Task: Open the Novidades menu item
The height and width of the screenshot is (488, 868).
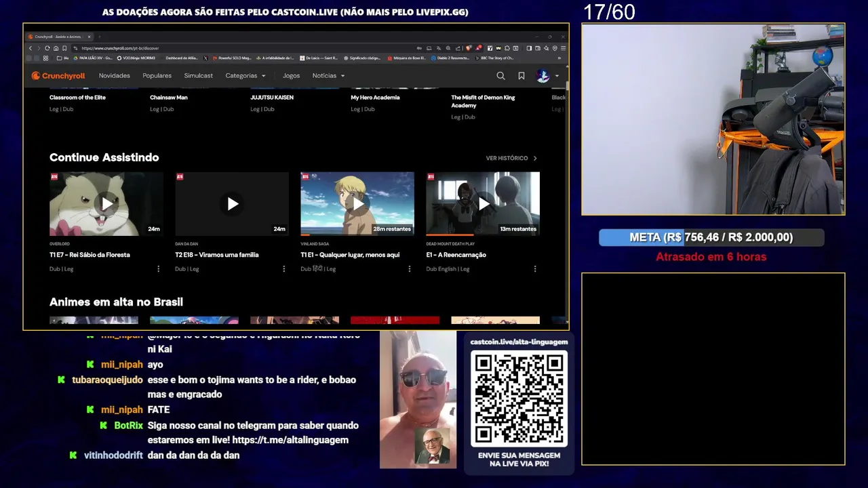Action: [115, 76]
